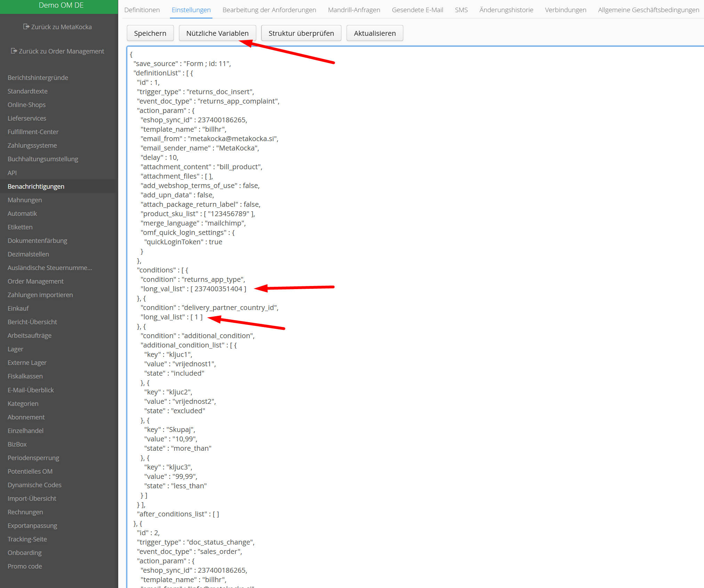Click the Demo OM DE header
This screenshot has width=704, height=588.
tap(61, 5)
